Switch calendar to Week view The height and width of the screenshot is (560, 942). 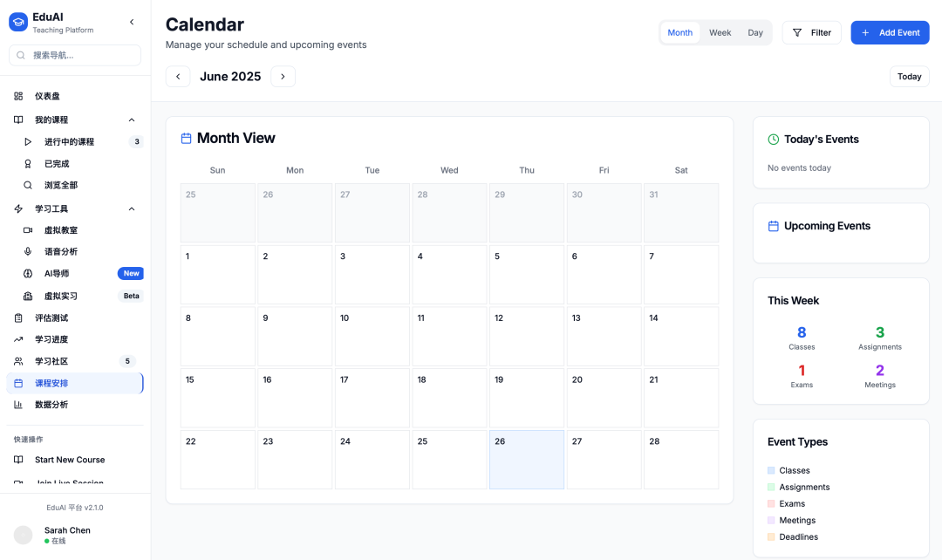720,33
